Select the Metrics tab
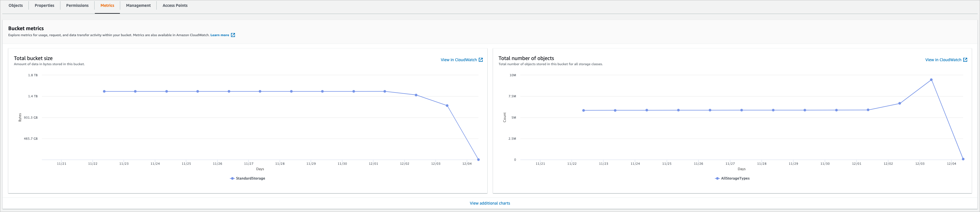Image resolution: width=980 pixels, height=212 pixels. coord(107,6)
